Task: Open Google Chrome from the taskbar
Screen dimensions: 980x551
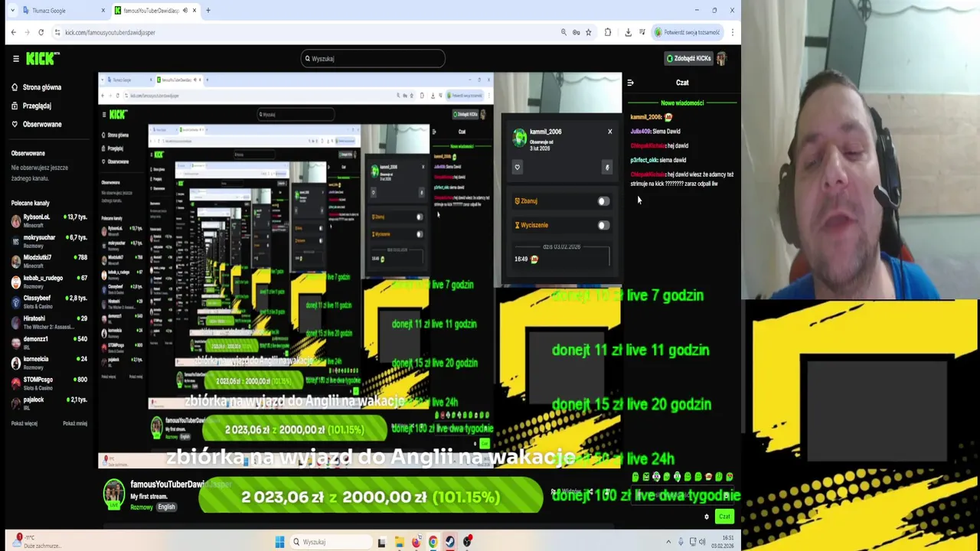Action: coord(433,542)
